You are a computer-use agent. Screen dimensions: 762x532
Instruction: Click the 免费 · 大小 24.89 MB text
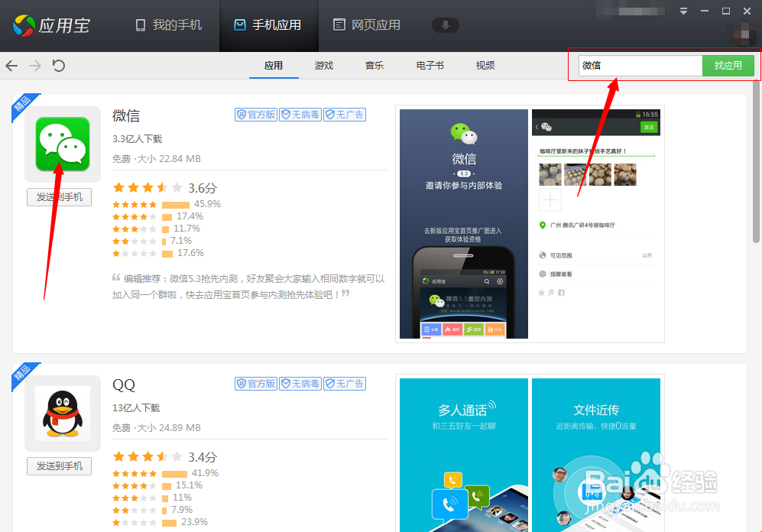point(157,428)
